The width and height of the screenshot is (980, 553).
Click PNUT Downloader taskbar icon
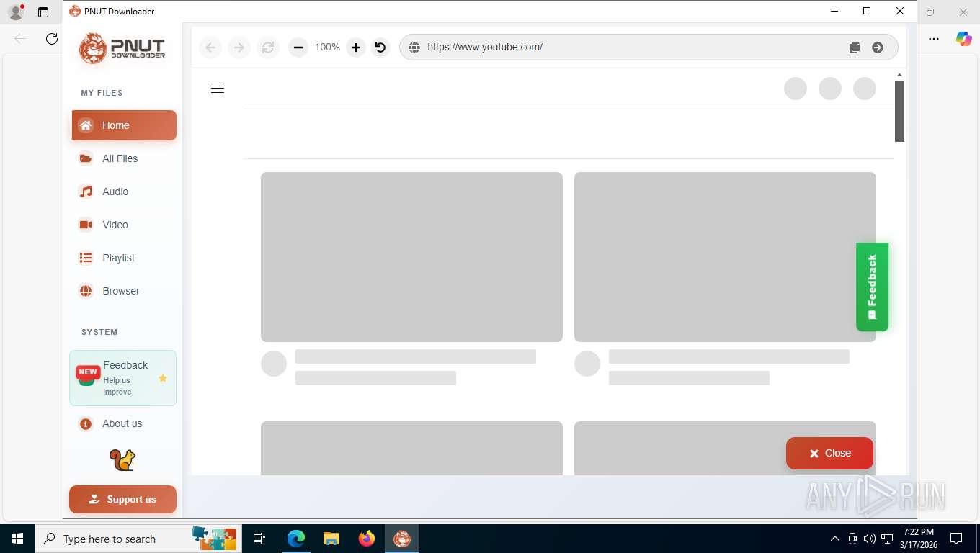[x=402, y=539]
